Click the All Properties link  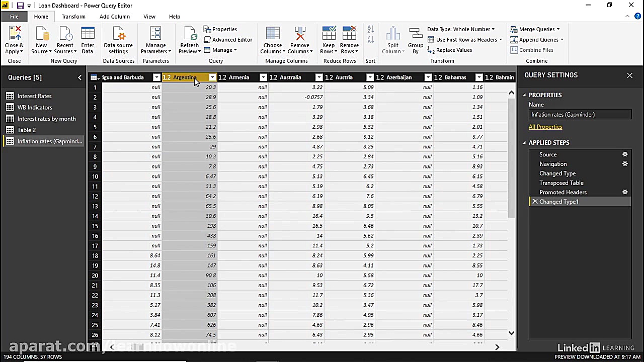(545, 127)
